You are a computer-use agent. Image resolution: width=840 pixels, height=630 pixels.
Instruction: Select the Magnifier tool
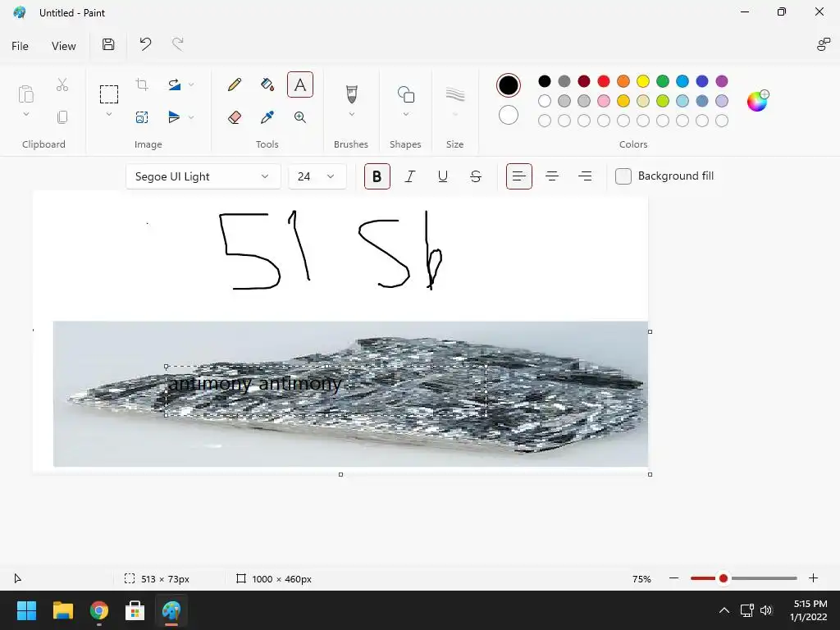(x=300, y=117)
